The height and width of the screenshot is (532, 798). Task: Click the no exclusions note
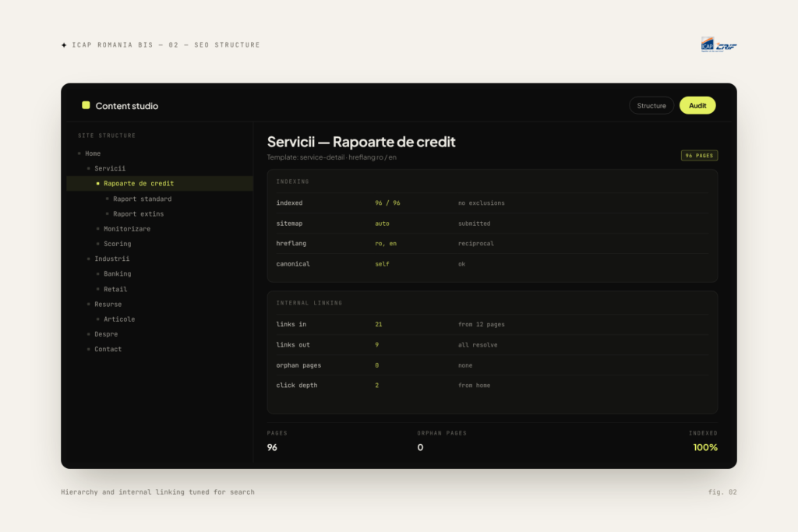(481, 203)
